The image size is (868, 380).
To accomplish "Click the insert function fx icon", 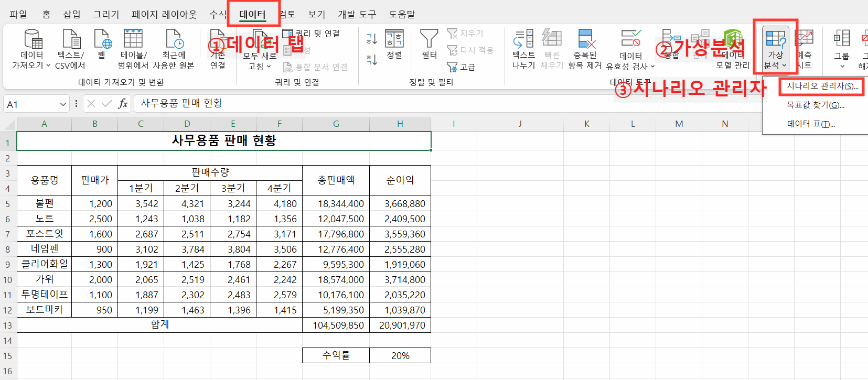I will coord(123,104).
